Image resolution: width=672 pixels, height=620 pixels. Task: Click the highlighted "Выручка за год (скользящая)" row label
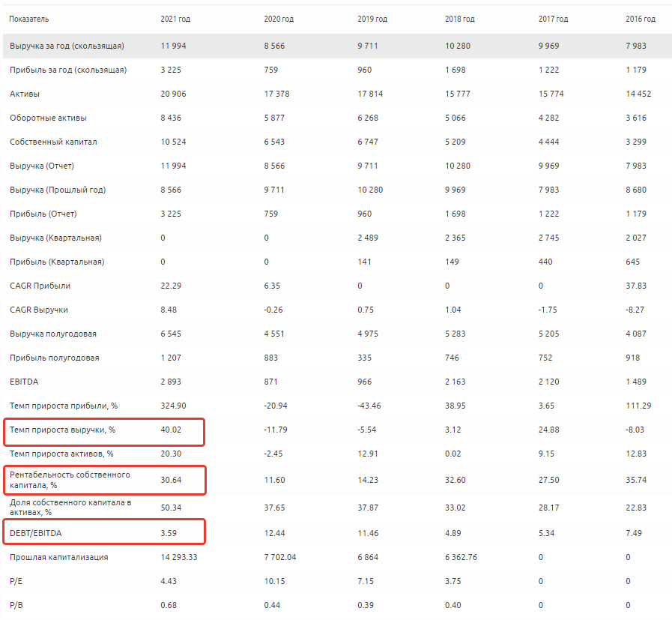[x=67, y=46]
